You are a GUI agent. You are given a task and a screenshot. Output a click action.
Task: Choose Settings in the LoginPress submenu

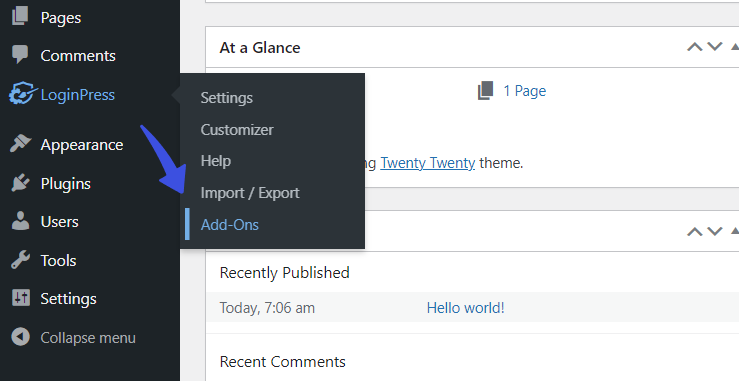pyautogui.click(x=227, y=98)
